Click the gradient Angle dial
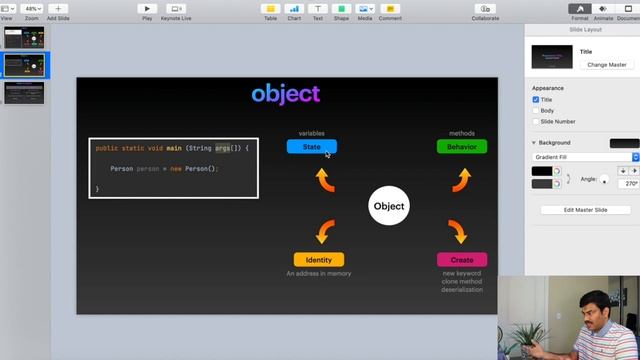The width and height of the screenshot is (640, 360). 604,179
